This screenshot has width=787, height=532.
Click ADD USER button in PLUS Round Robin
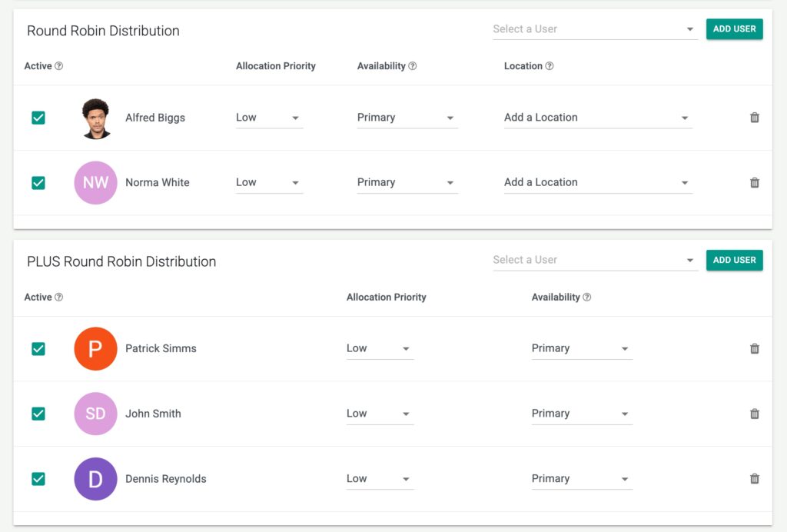point(734,260)
